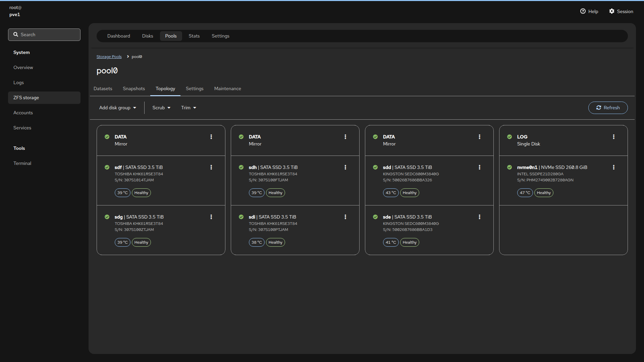Open kebab menu for nvme0n1 disk
The image size is (644, 362).
[613, 167]
